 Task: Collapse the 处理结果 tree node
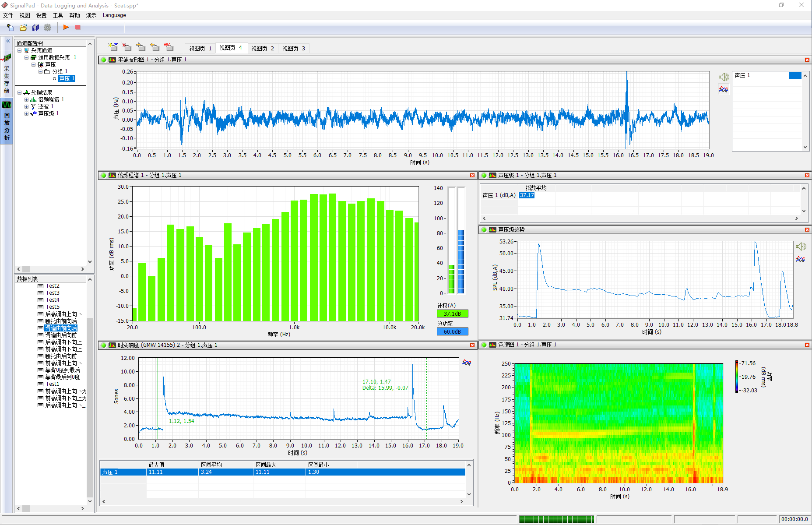(20, 92)
